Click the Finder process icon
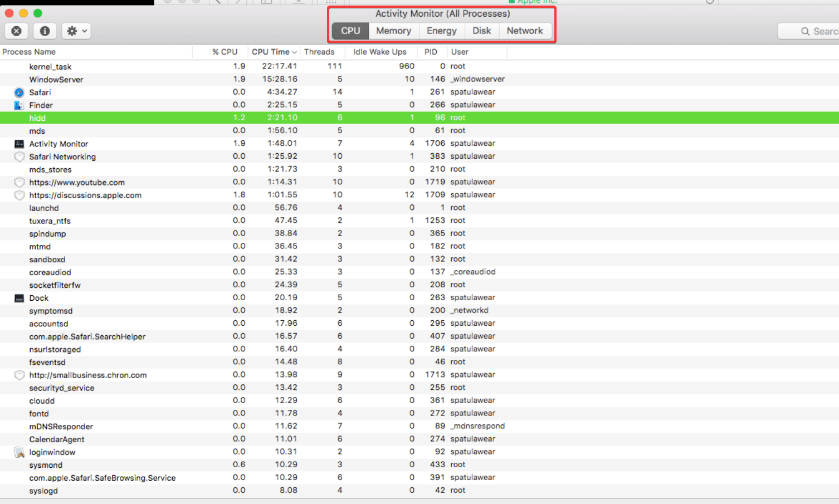This screenshot has height=504, width=839. coord(19,105)
